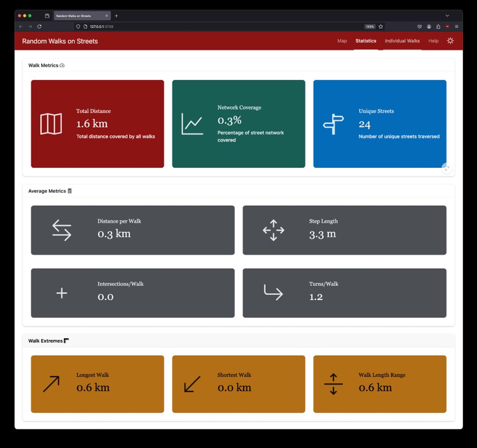Viewport: 477px width, 448px height.
Task: Click the plus icon for Intersections/Walk
Action: coord(62,293)
